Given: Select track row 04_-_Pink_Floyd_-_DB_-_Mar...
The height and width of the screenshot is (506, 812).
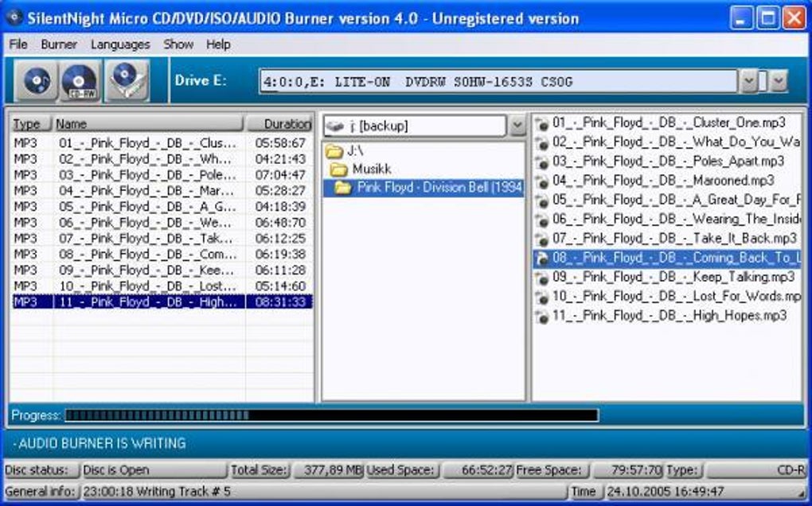Looking at the screenshot, I should tap(162, 190).
